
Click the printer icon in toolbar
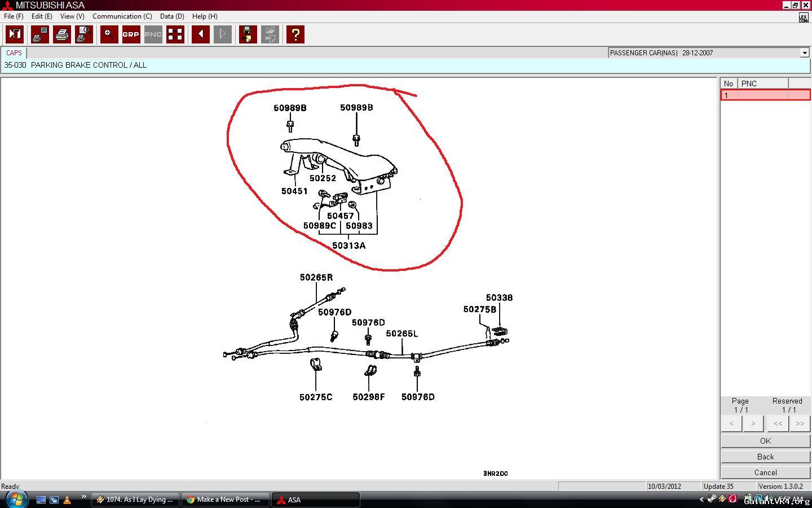tap(62, 34)
